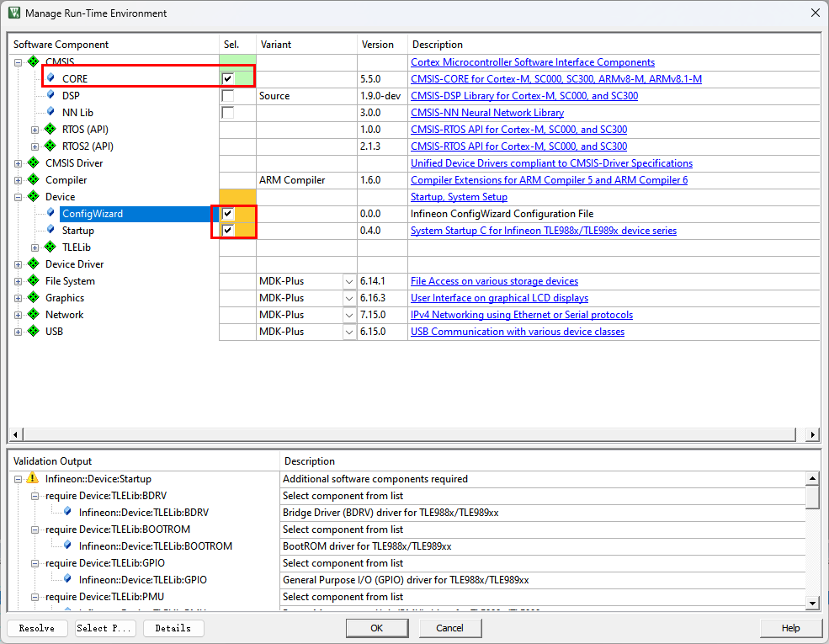
Task: Click the Compiler green diamond icon
Action: click(34, 180)
